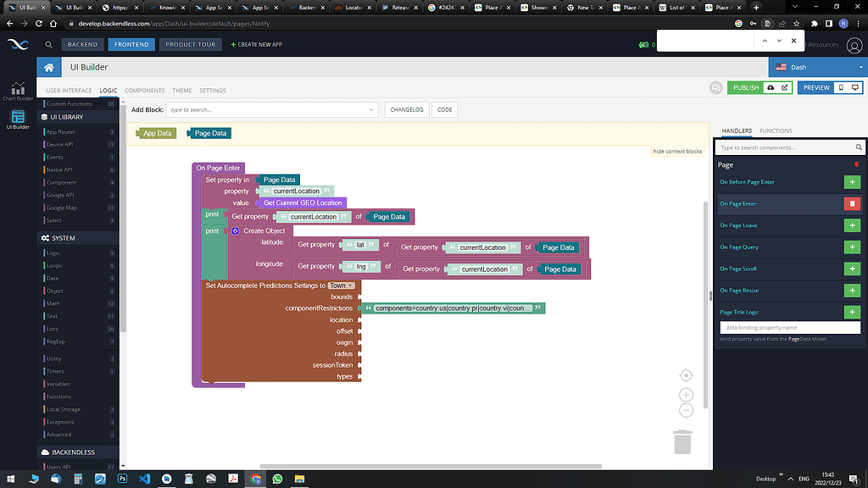Click the PUBLISH button
This screenshot has height=488, width=868.
click(746, 87)
